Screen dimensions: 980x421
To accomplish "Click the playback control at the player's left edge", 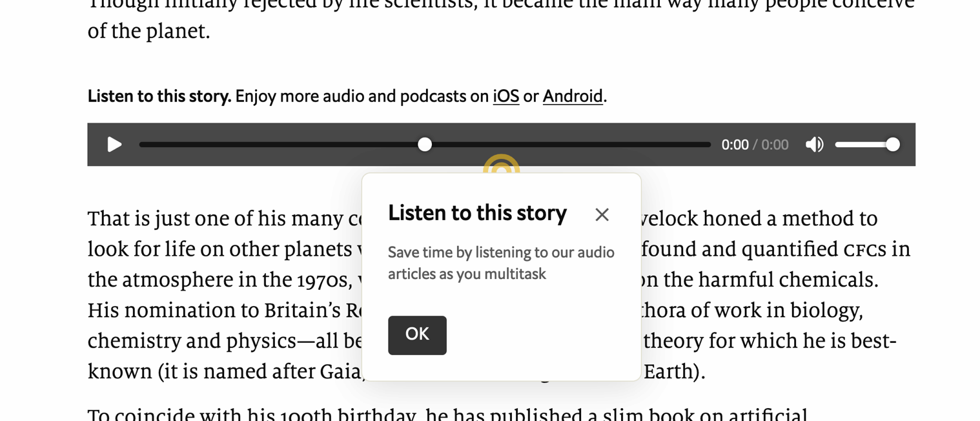I will click(114, 145).
